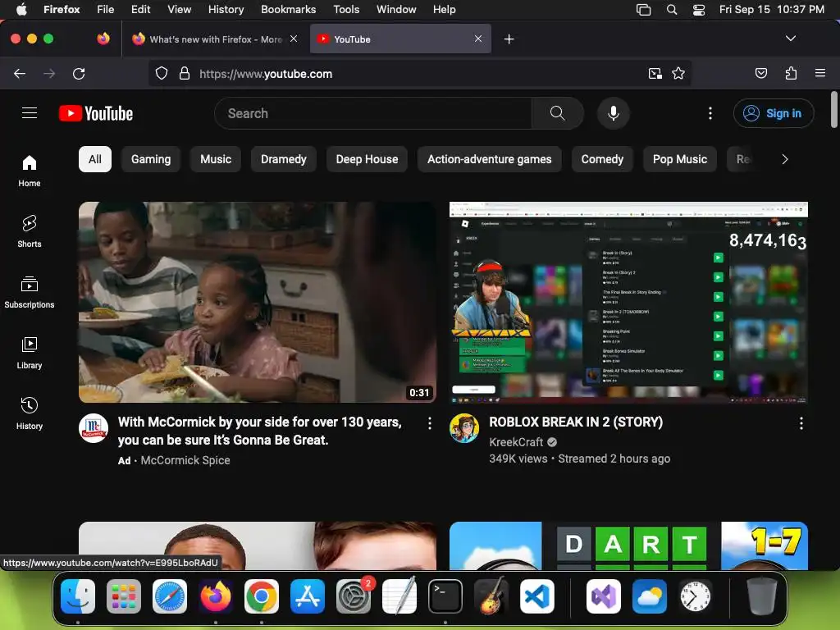Click KreekCraft channel avatar
Viewport: 840px width, 630px height.
[464, 428]
